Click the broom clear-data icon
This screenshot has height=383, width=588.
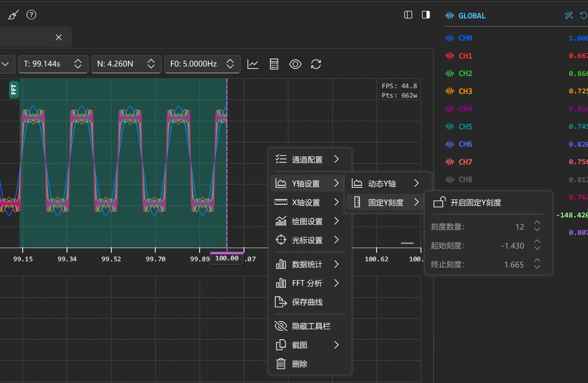coord(14,15)
